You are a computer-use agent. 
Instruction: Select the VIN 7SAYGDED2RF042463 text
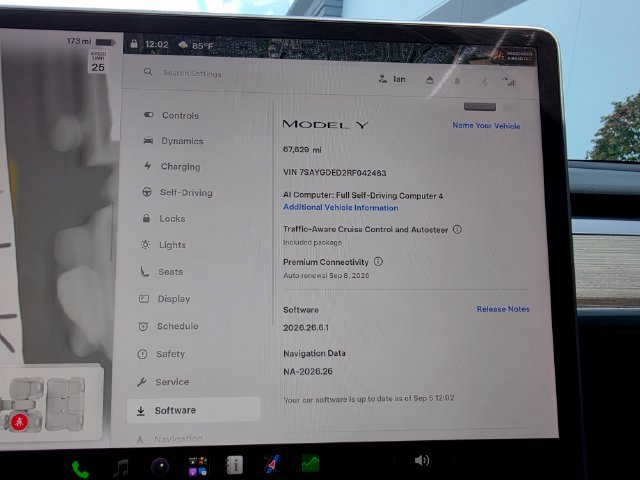tap(335, 173)
